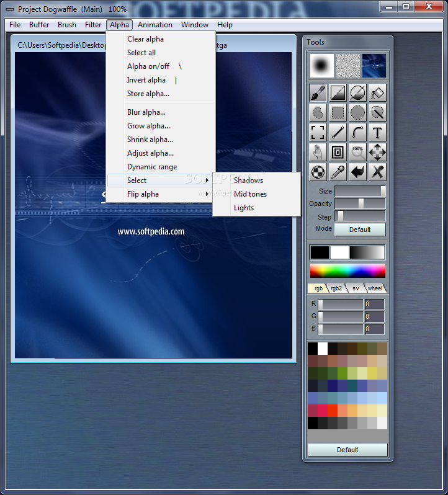Open the Help menu

coord(225,25)
